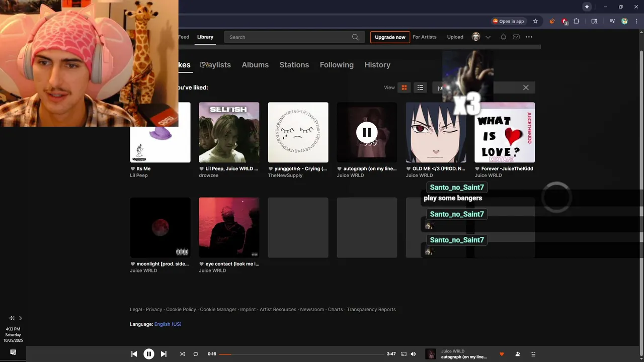This screenshot has width=644, height=362.
Task: Open the Legal footer link
Action: 136,309
